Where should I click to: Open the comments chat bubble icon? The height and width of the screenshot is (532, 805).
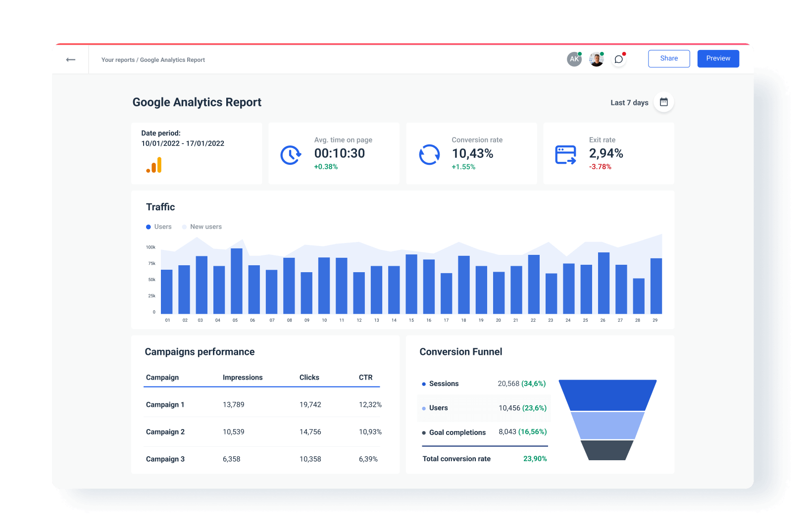click(618, 59)
